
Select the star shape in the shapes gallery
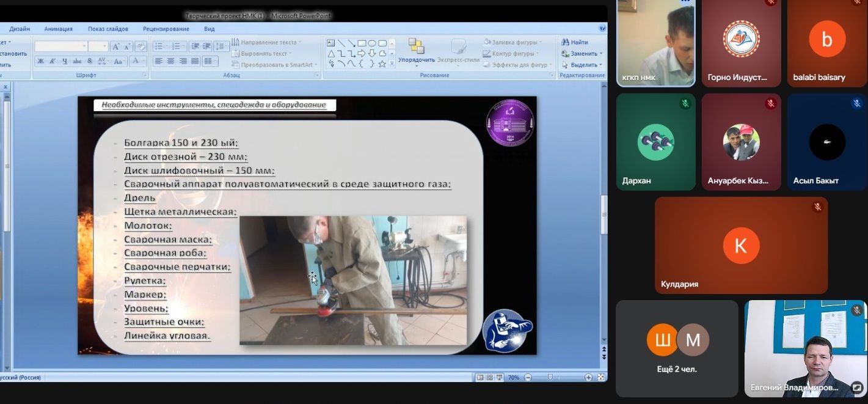click(x=382, y=63)
